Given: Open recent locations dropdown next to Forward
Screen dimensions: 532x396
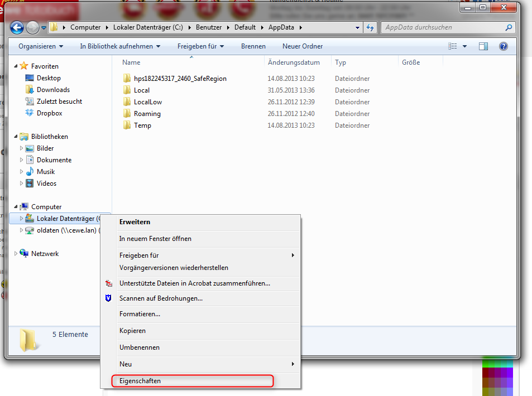Looking at the screenshot, I should 44,28.
